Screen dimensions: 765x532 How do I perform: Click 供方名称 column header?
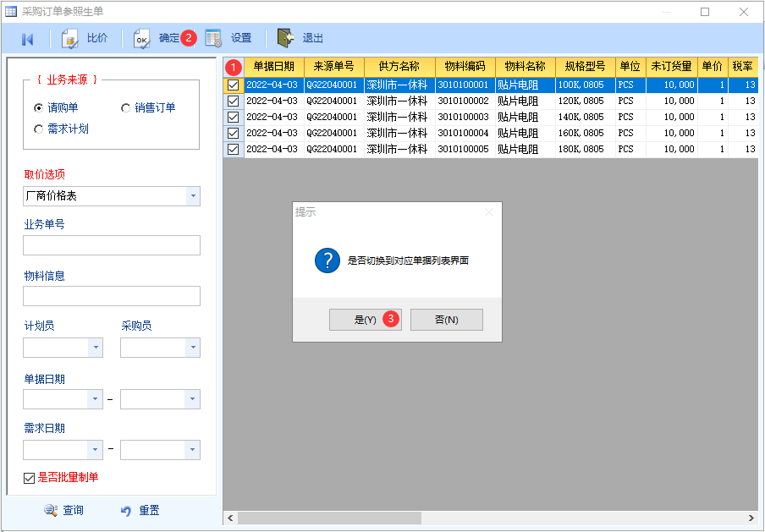tap(399, 67)
